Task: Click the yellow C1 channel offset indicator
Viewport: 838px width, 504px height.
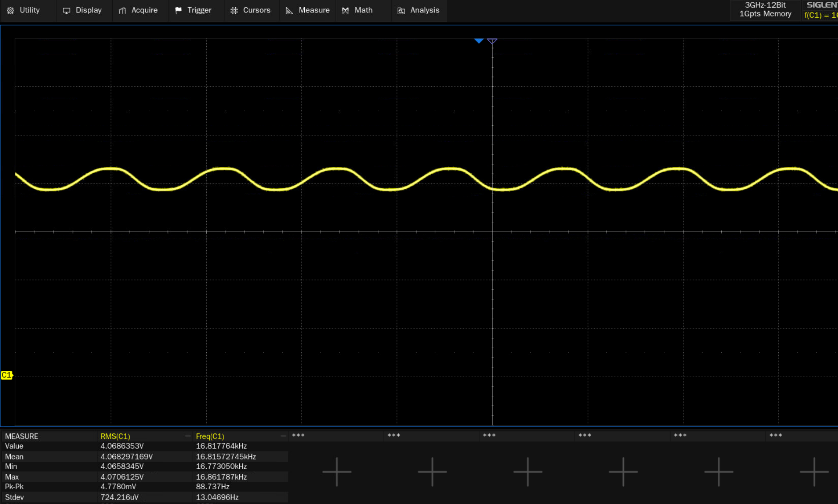Action: [x=7, y=375]
